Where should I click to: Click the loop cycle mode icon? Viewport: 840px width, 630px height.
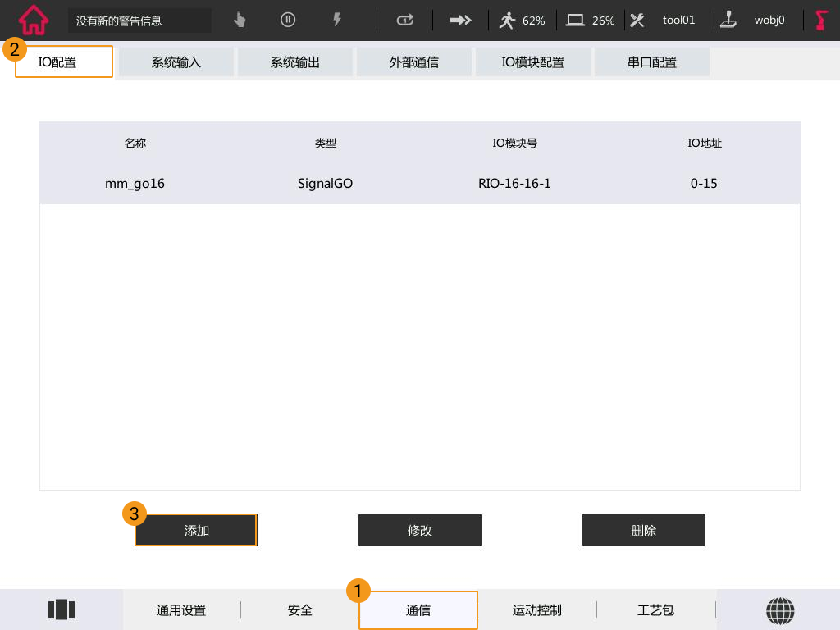(405, 20)
